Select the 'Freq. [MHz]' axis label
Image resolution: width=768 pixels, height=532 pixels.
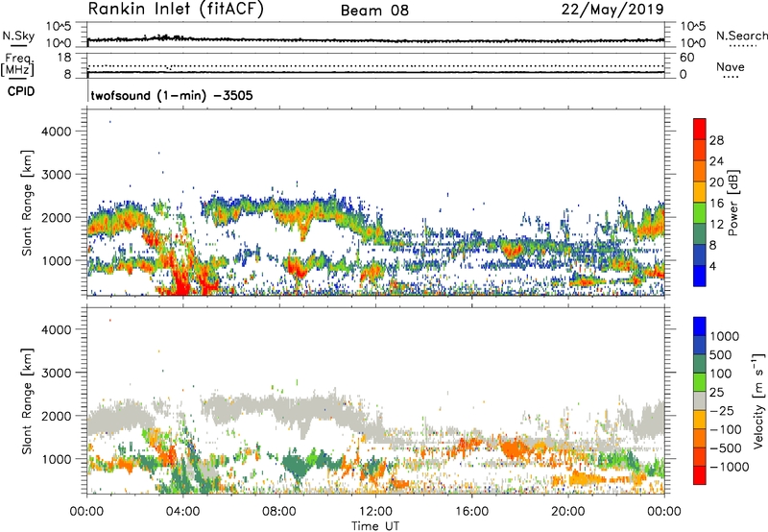17,64
